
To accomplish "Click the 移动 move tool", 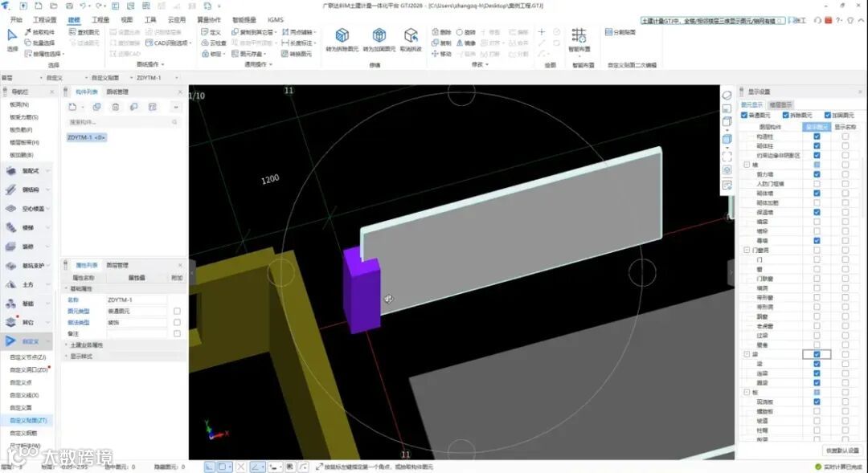I will point(440,54).
